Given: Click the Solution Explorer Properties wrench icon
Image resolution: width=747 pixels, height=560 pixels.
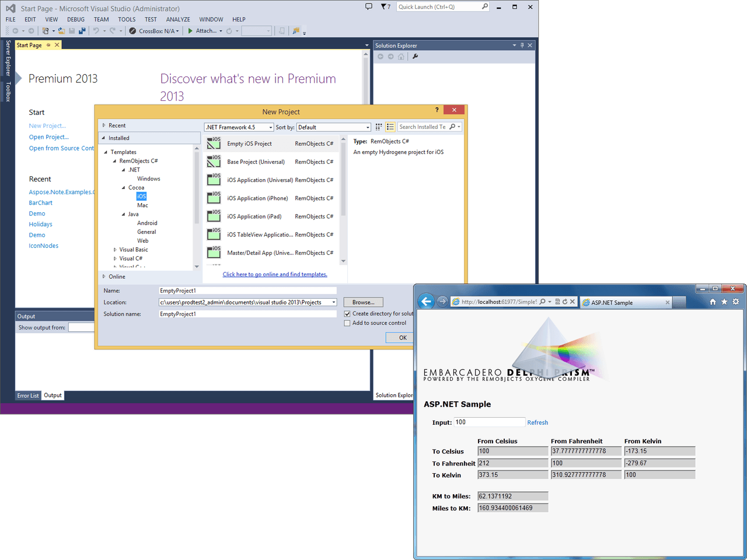Looking at the screenshot, I should click(x=415, y=57).
